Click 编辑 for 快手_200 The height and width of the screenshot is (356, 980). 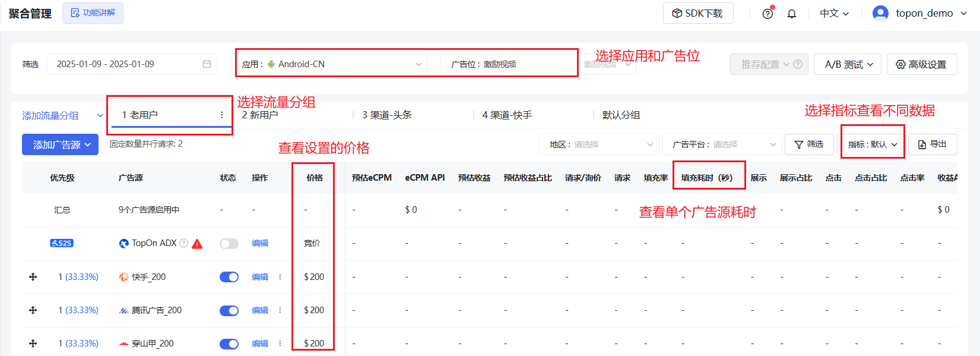pos(260,277)
